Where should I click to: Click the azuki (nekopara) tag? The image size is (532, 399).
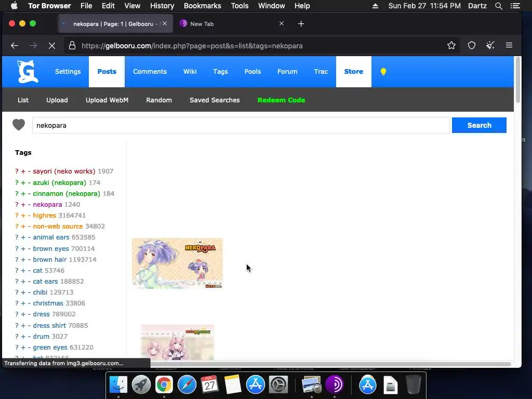tap(59, 182)
